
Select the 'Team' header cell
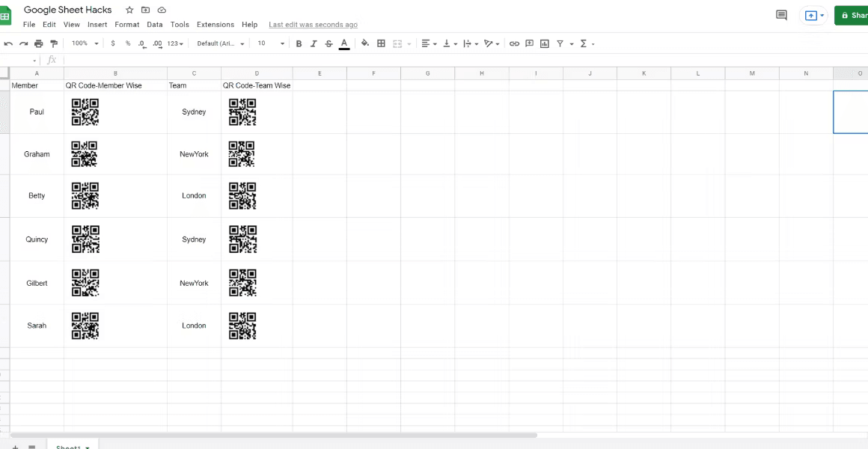point(194,85)
